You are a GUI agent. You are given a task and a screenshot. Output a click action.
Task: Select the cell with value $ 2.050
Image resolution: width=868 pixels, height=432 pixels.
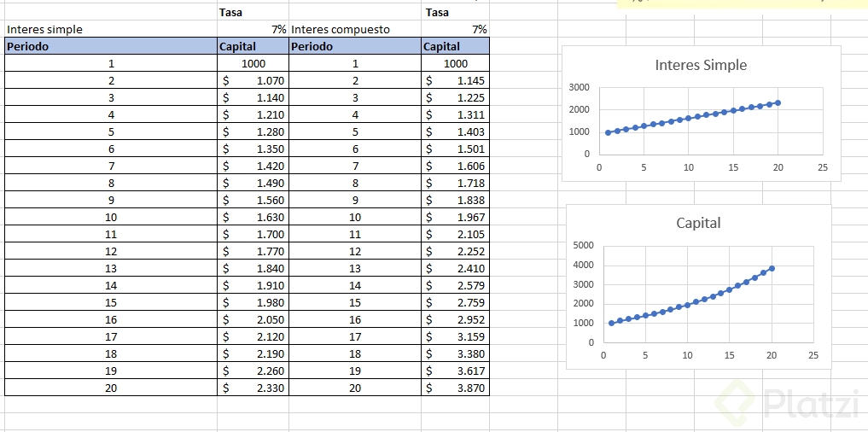[x=253, y=319]
